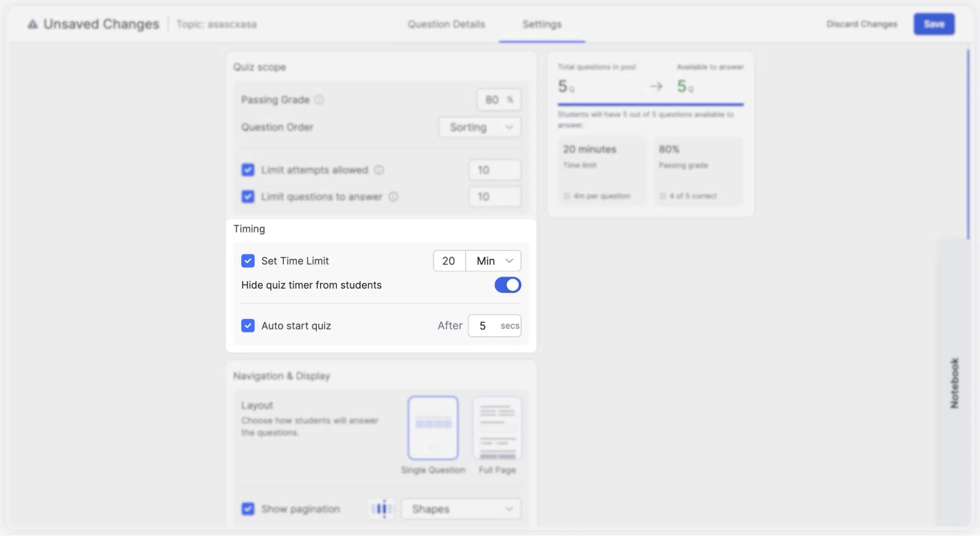This screenshot has width=980, height=536.
Task: Click the Timing section heading
Action: point(249,229)
